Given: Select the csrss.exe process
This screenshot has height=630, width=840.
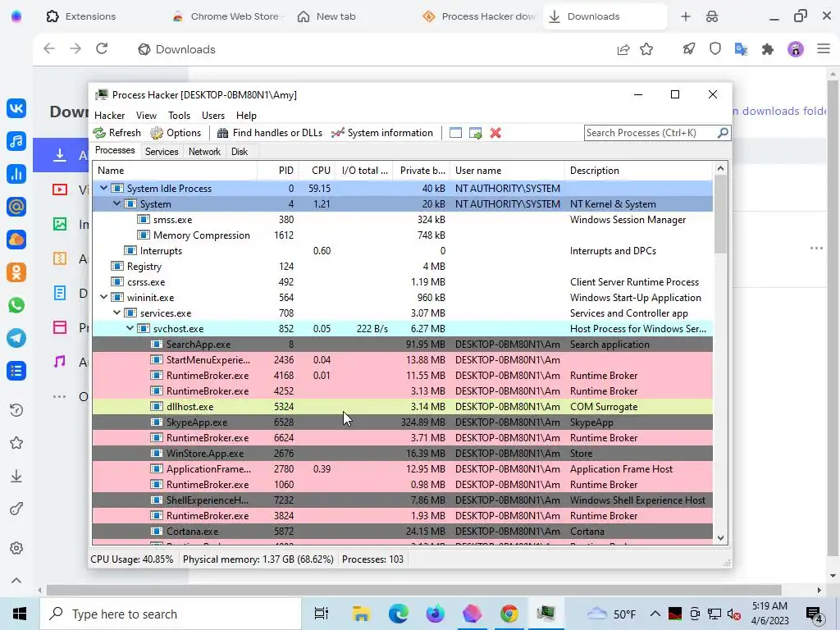Looking at the screenshot, I should coord(402,282).
